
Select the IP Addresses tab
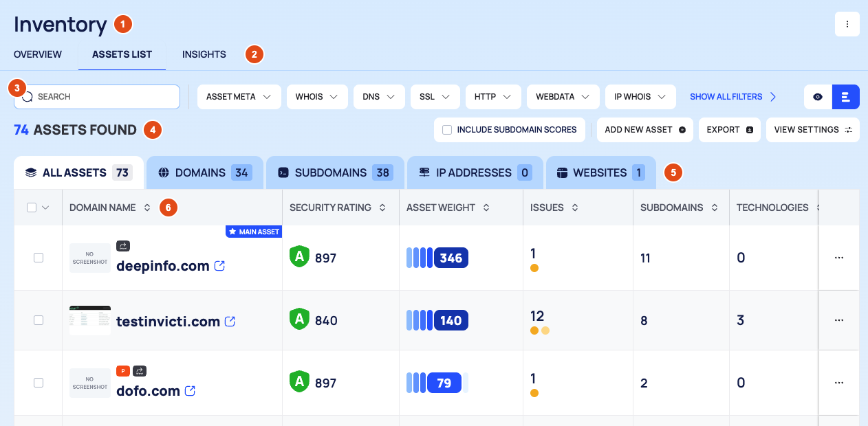coord(475,172)
